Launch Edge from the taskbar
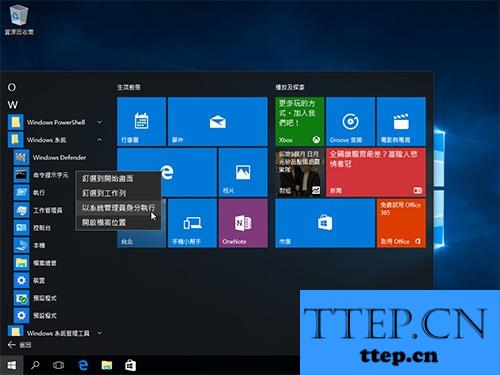Screen dimensions: 500x375 83,366
